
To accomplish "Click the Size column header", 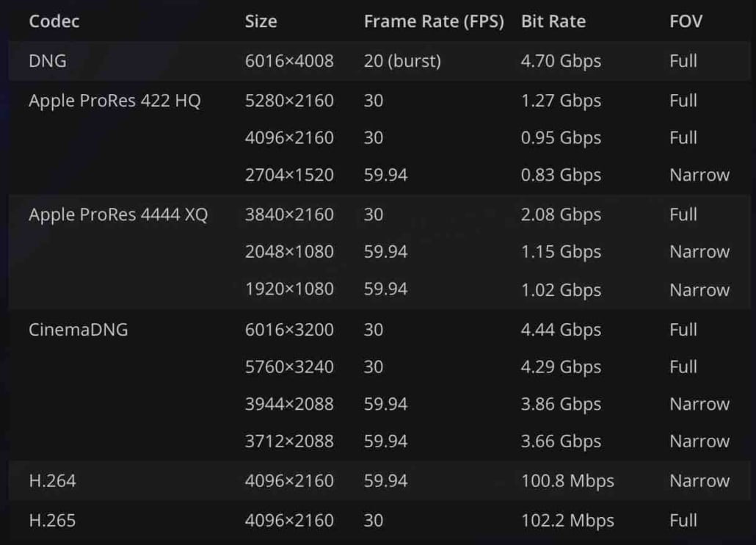I will (261, 21).
